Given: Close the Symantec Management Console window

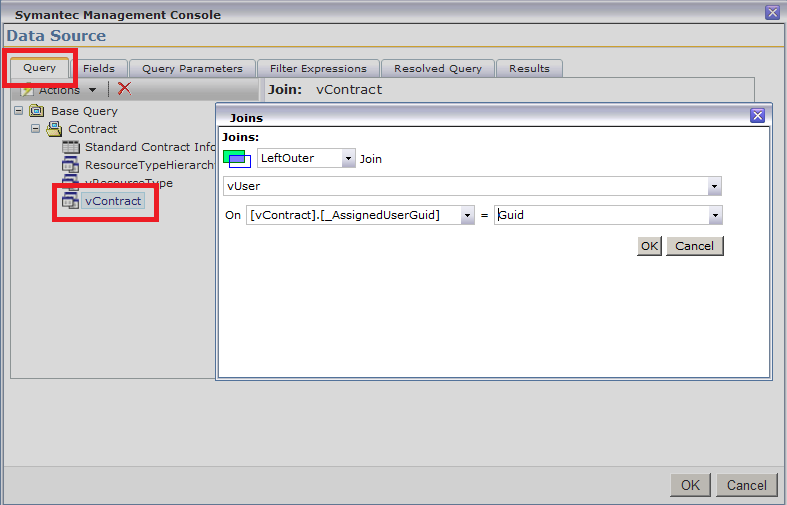Looking at the screenshot, I should (x=772, y=13).
